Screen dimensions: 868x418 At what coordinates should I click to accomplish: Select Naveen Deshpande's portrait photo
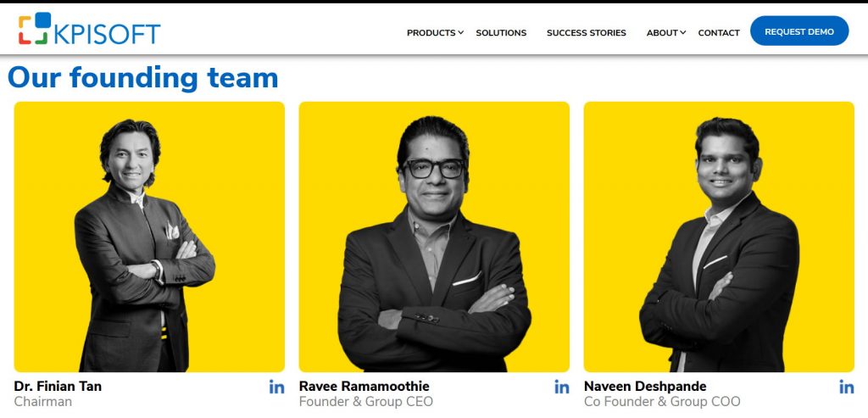tap(719, 237)
